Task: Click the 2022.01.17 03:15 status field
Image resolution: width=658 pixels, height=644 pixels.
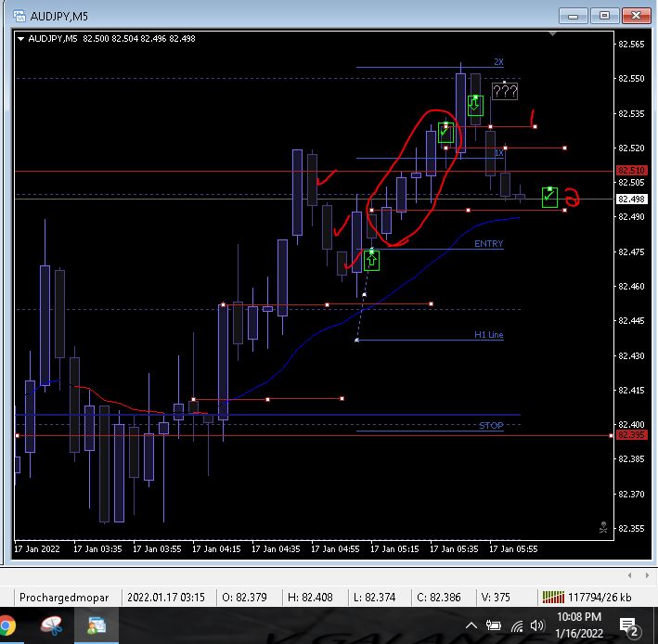Action: click(166, 598)
